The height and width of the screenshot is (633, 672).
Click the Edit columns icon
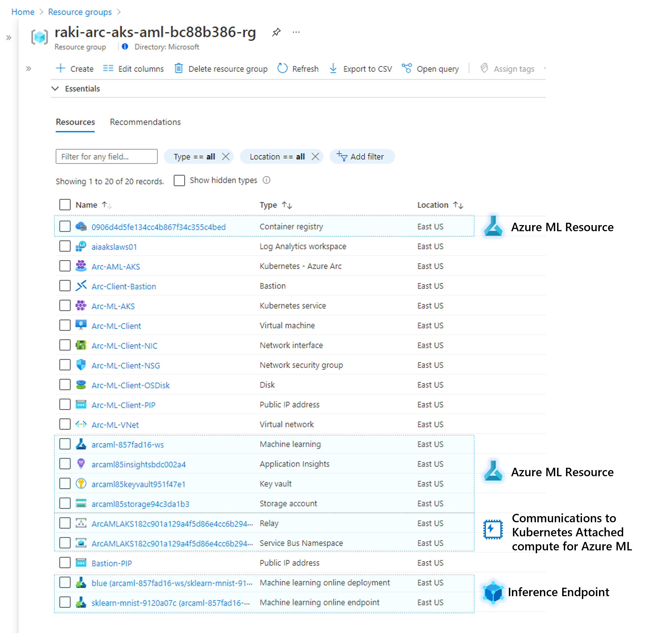click(x=108, y=68)
